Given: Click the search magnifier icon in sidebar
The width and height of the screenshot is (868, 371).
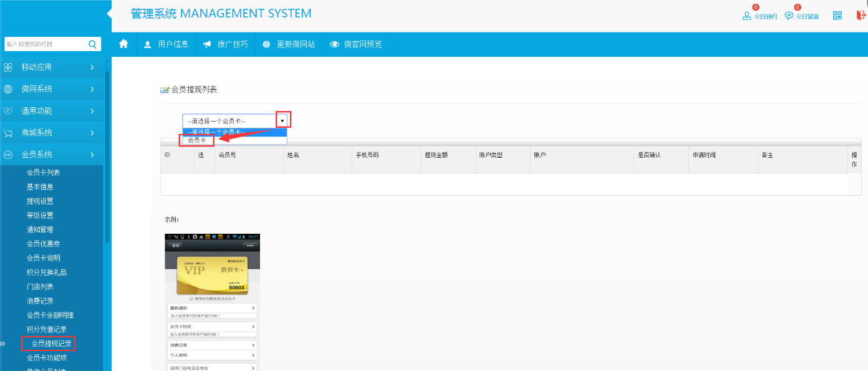Looking at the screenshot, I should [92, 44].
